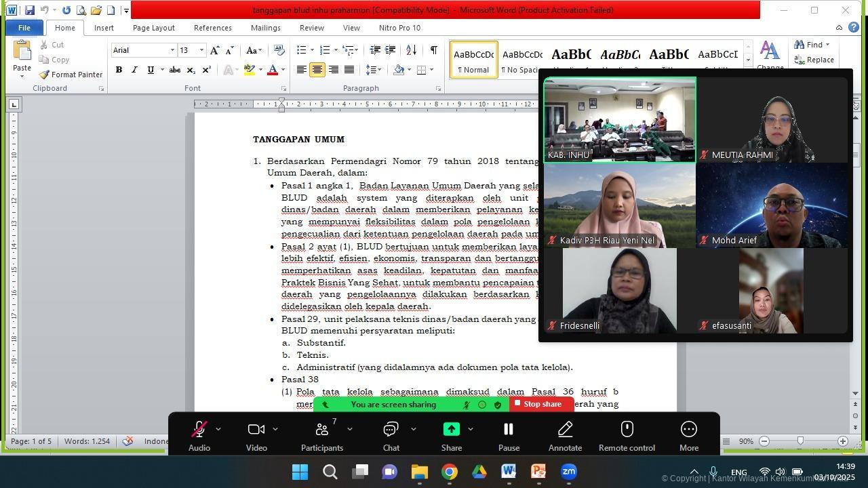This screenshot has width=868, height=488.
Task: Click the Show/Hide paragraph marks icon
Action: click(x=433, y=50)
